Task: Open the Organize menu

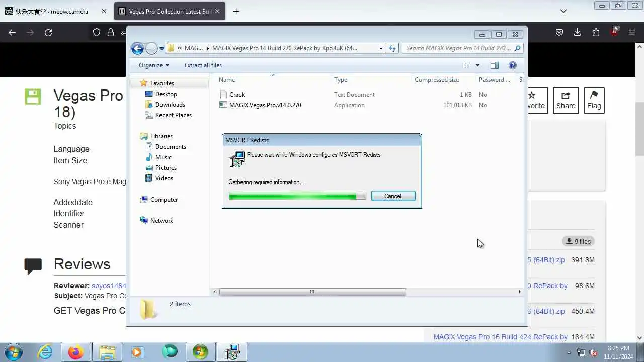Action: click(154, 65)
